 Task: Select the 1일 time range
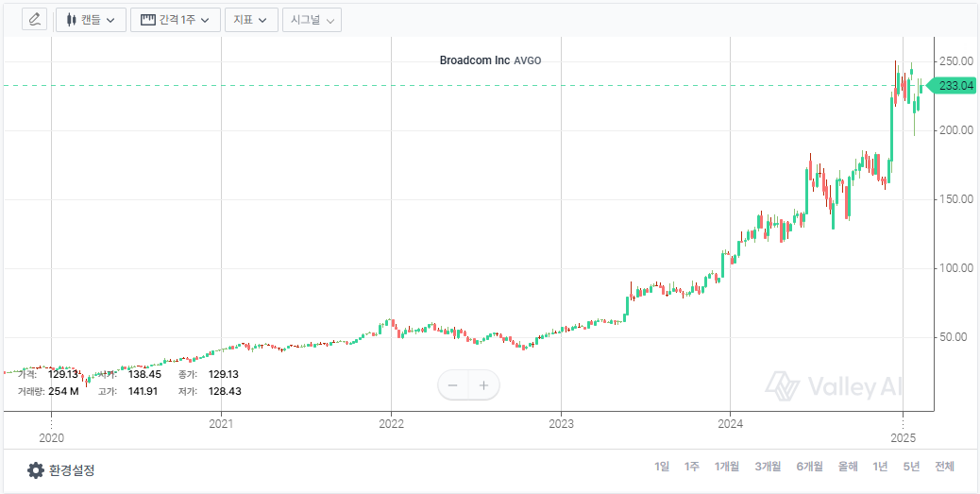pyautogui.click(x=662, y=467)
